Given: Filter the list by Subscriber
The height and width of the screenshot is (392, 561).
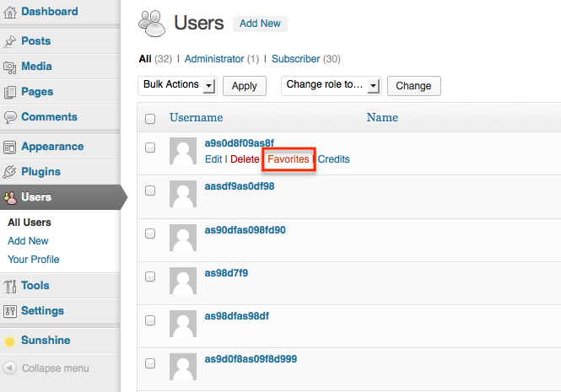Looking at the screenshot, I should tap(295, 59).
